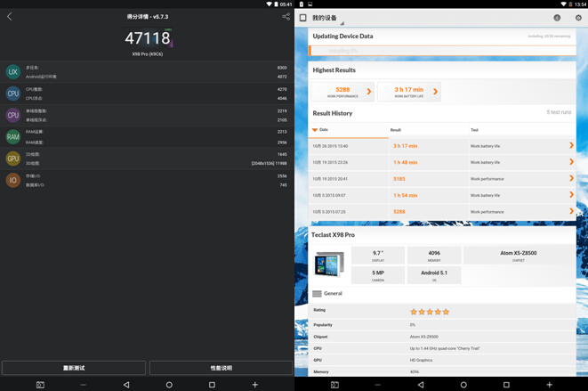Image resolution: width=588 pixels, height=391 pixels.
Task: Click the HD Graphics GPU value
Action: coord(421,360)
